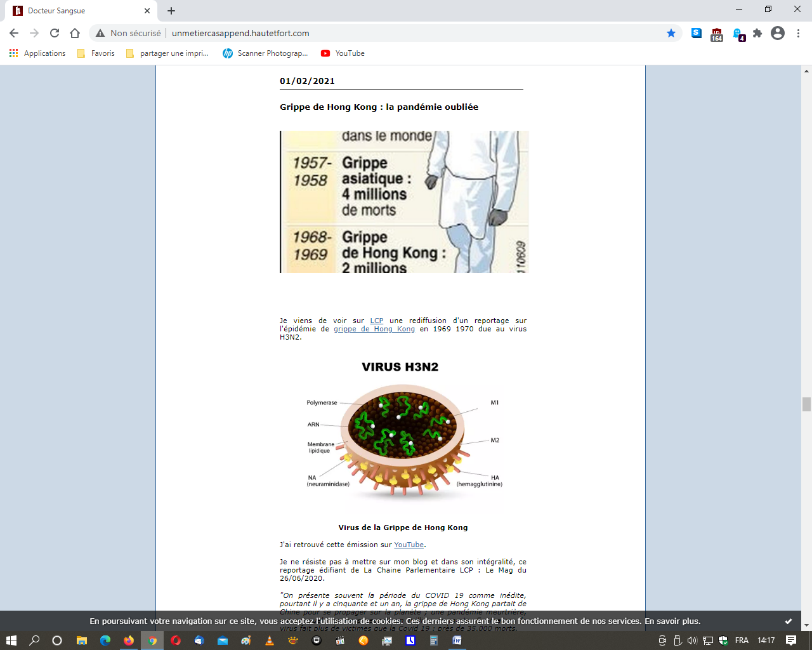Click the bookmark star in address bar

click(671, 33)
